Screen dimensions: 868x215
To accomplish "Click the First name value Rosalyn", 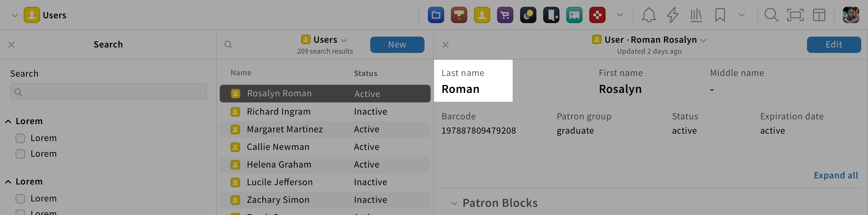I will pos(620,89).
